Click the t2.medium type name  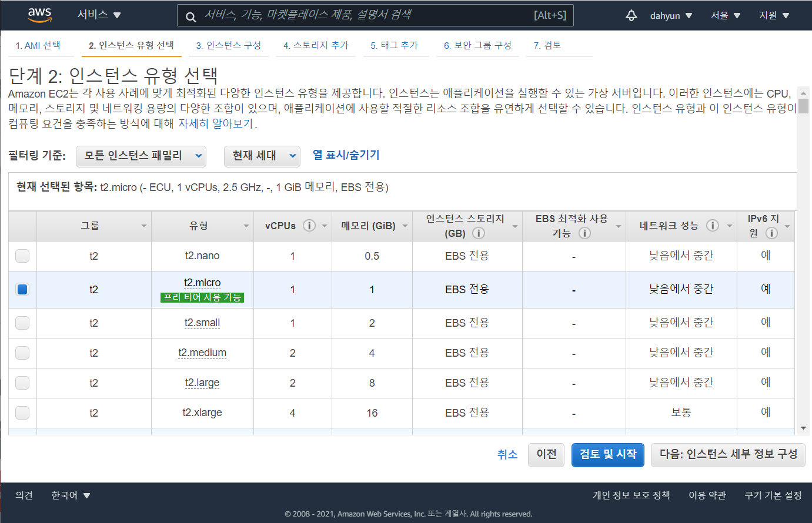[202, 353]
